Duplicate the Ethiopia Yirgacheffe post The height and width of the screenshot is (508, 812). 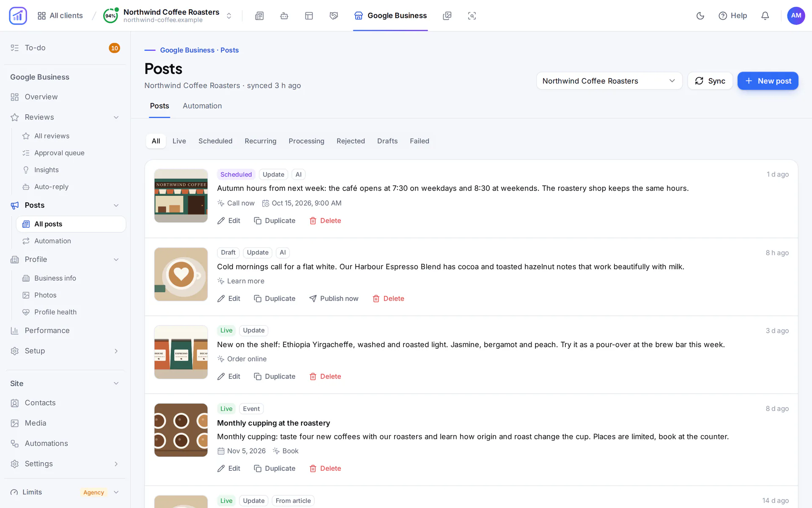pos(274,376)
